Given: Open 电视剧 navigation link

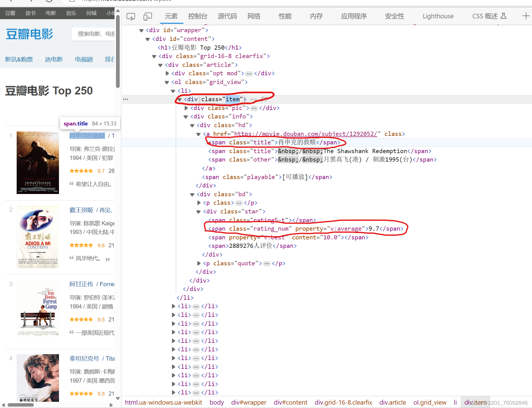Looking at the screenshot, I should (84, 59).
